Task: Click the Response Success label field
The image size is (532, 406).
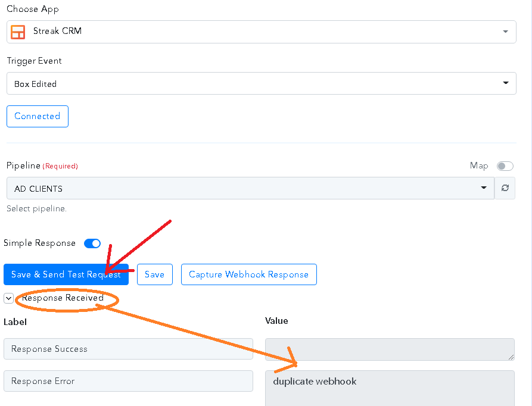Action: 128,349
